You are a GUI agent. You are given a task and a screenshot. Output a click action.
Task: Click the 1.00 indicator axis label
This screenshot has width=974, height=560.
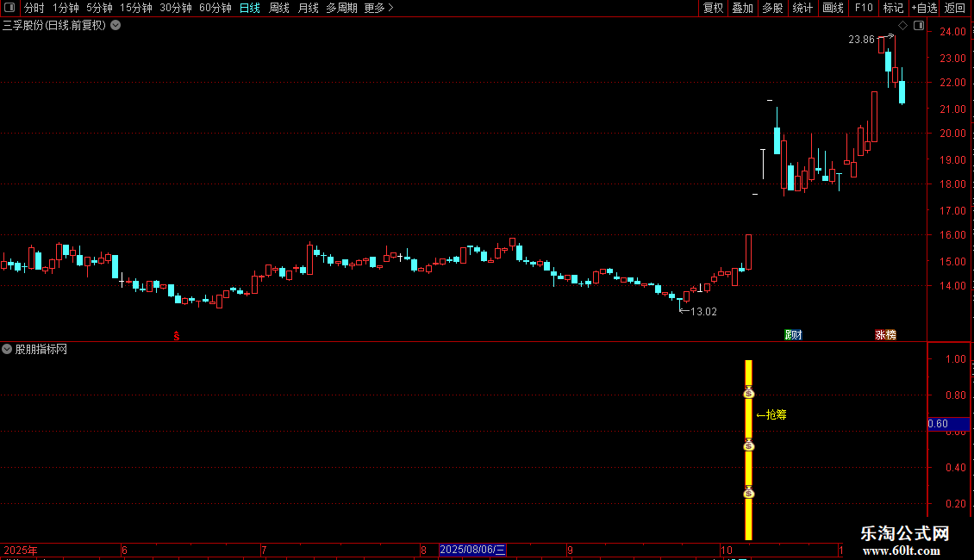coord(955,359)
